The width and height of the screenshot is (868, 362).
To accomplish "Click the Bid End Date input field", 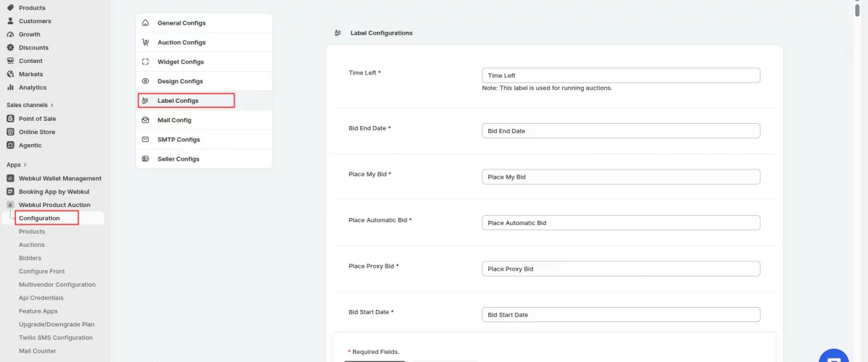I will 621,131.
